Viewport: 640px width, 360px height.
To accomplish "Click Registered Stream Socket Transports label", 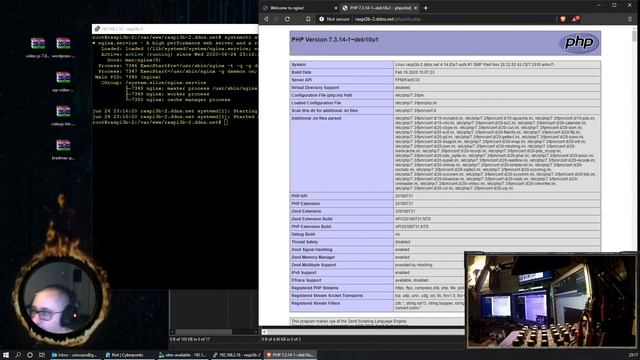I will coord(327,296).
